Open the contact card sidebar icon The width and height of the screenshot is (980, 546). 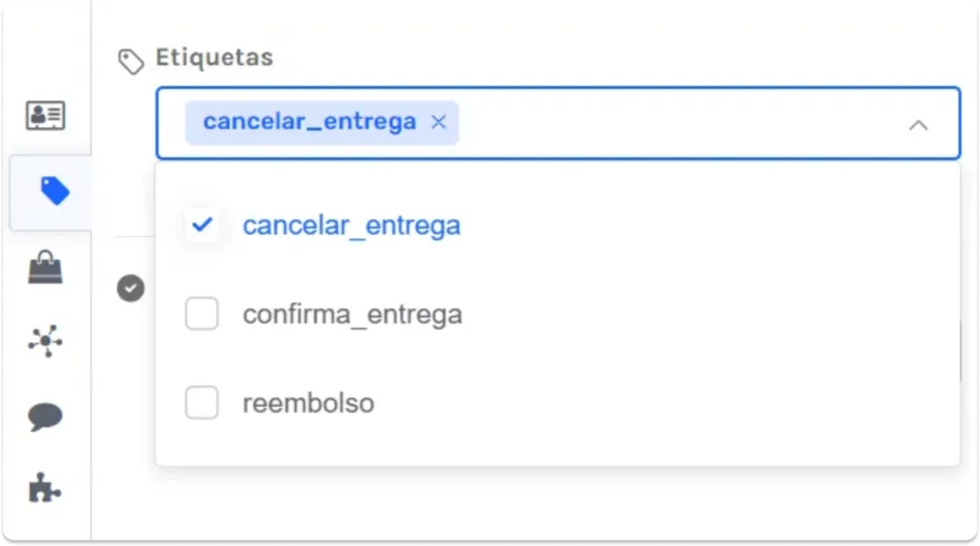click(x=45, y=116)
